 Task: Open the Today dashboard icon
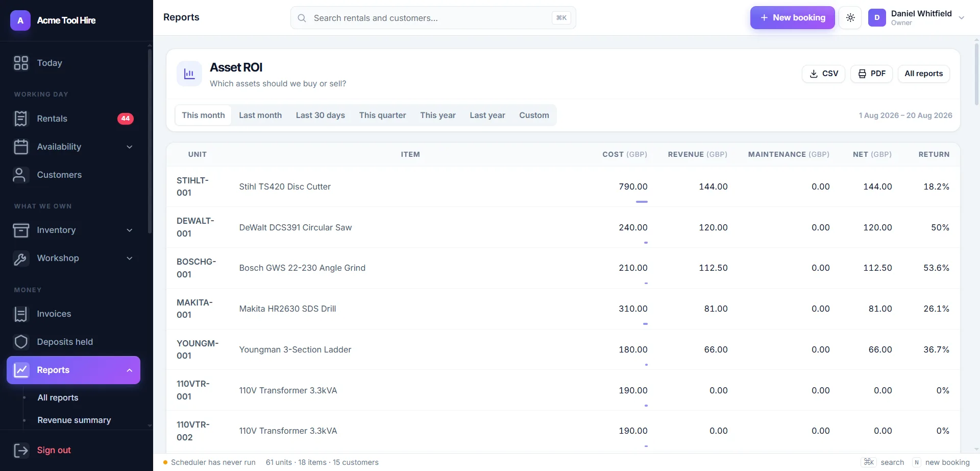(x=21, y=63)
